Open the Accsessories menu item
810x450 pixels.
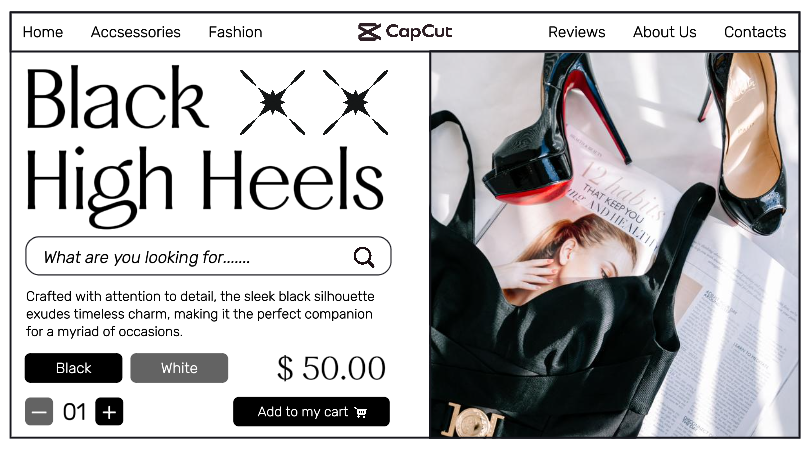135,32
